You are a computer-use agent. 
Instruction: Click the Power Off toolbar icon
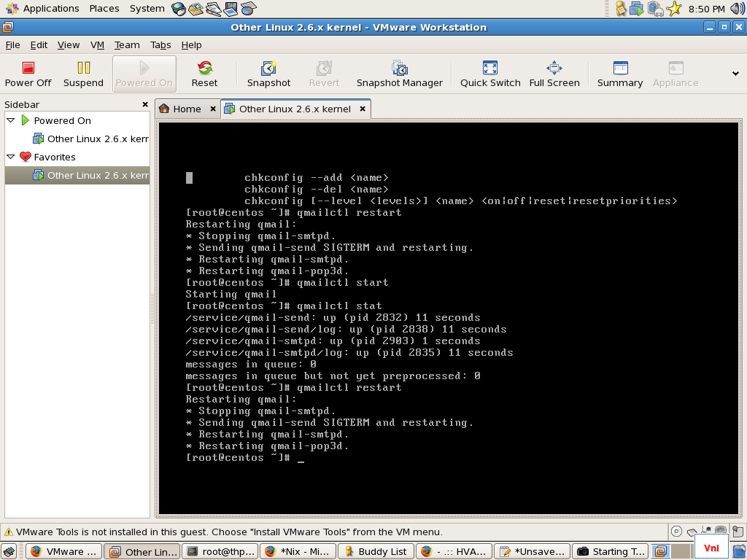pos(28,74)
